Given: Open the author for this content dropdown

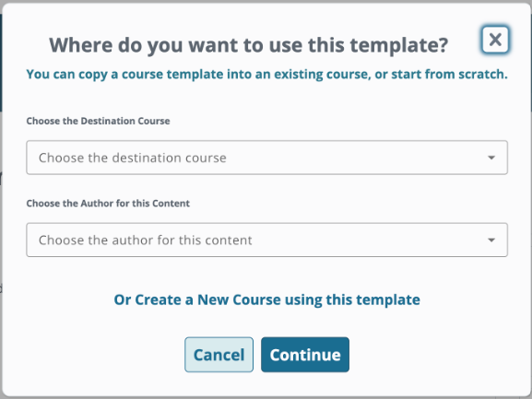Looking at the screenshot, I should (267, 240).
